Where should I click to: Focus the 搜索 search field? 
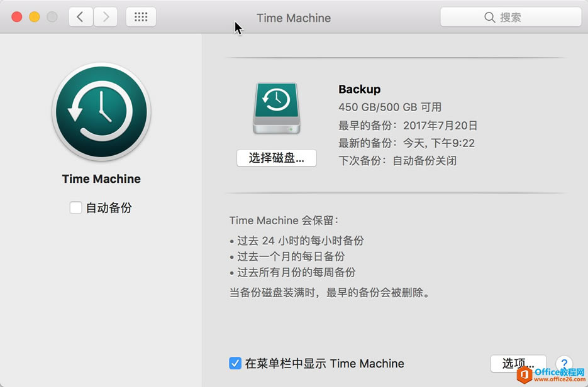511,17
